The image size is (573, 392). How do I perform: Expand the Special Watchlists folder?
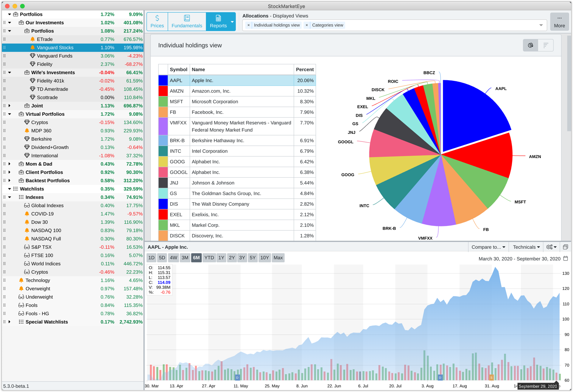coord(9,322)
